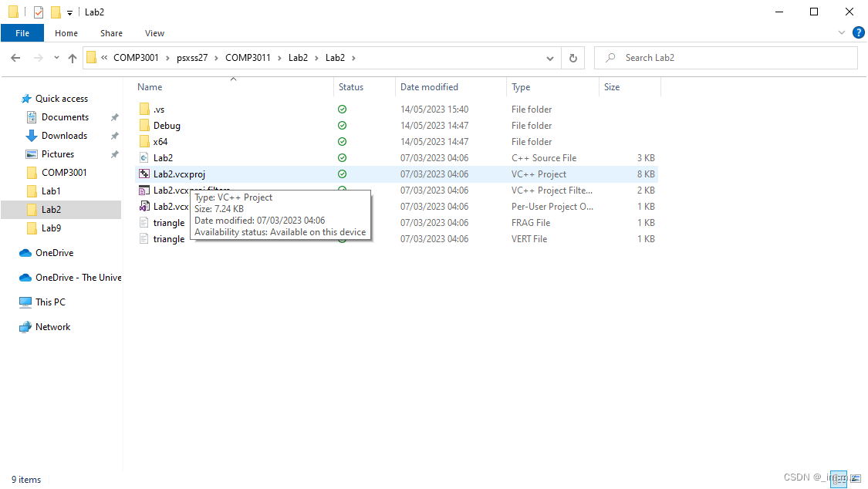
Task: Open the File ribbon tab
Action: pos(22,33)
